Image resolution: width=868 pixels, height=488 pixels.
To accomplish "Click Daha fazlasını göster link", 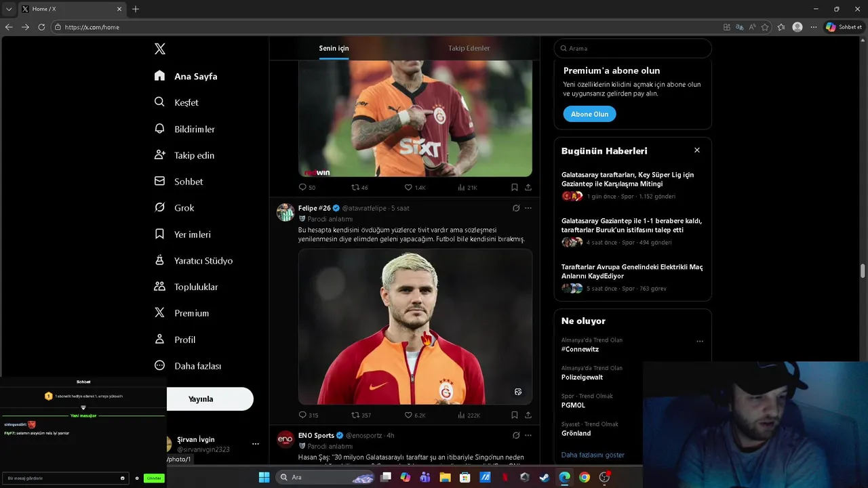I will (x=593, y=455).
